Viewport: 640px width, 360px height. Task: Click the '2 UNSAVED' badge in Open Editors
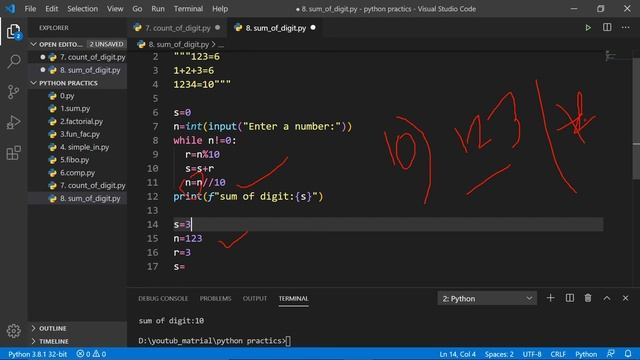click(106, 44)
